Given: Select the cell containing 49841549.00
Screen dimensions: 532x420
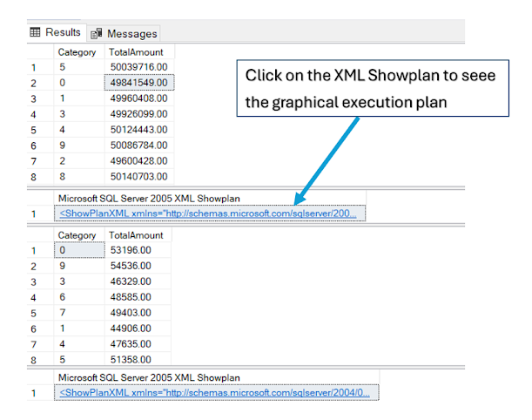Looking at the screenshot, I should tap(138, 82).
